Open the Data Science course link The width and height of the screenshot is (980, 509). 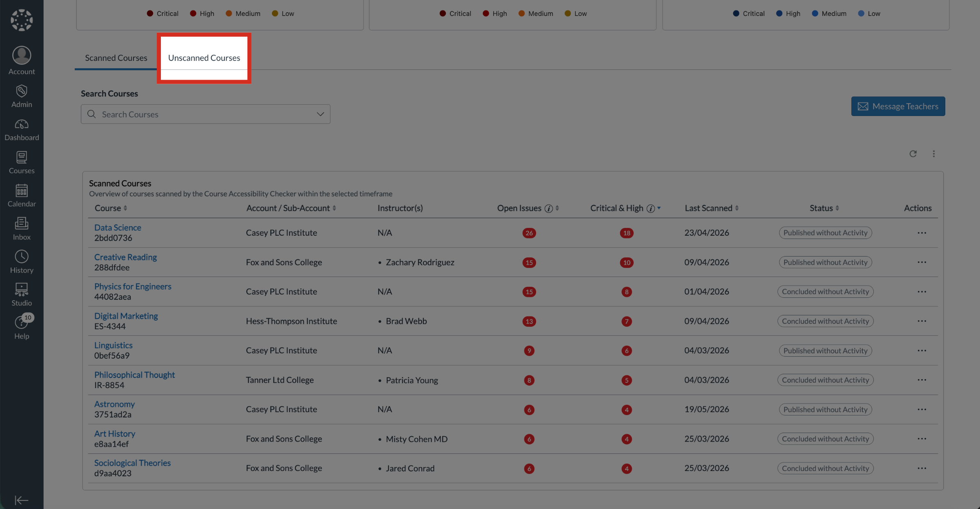[118, 228]
